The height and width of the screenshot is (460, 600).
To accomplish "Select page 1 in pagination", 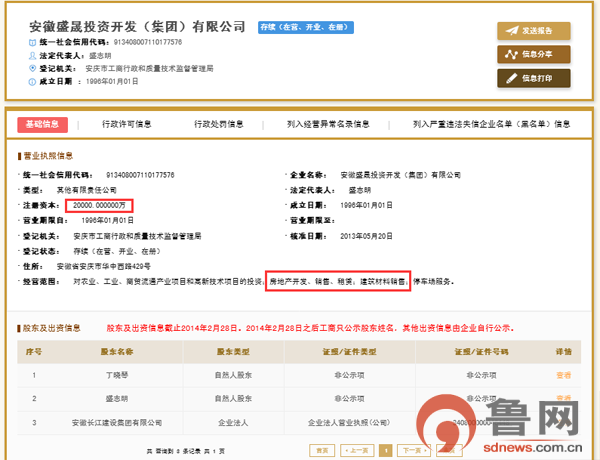I will tap(386, 451).
